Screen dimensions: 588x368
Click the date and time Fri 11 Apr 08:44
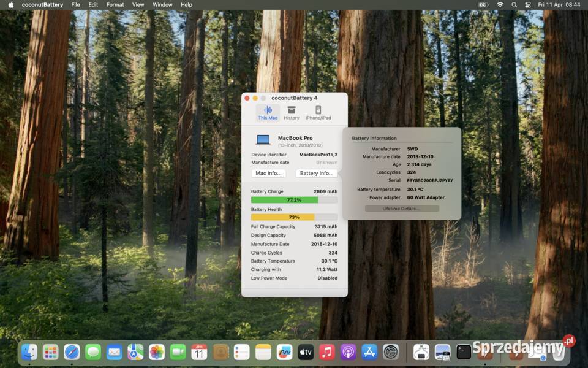(559, 5)
